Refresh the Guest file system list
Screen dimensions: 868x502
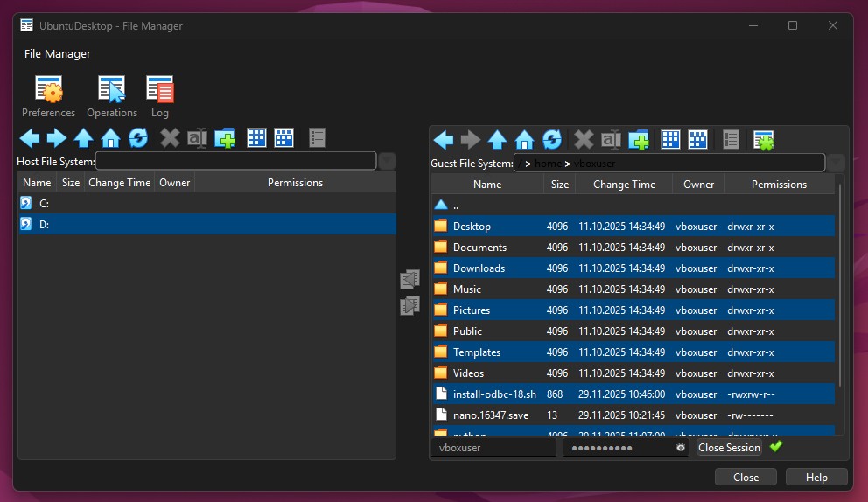[552, 140]
